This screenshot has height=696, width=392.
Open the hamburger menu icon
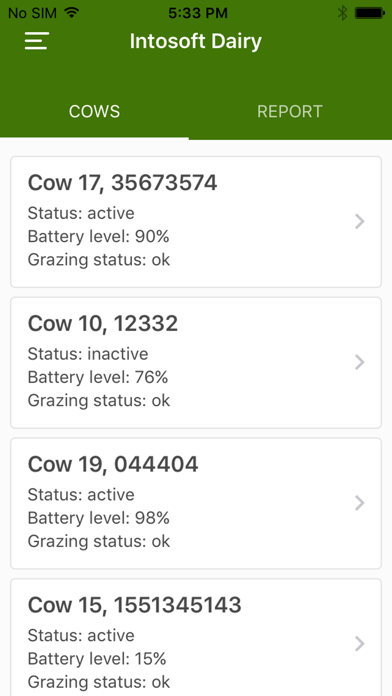pos(36,41)
